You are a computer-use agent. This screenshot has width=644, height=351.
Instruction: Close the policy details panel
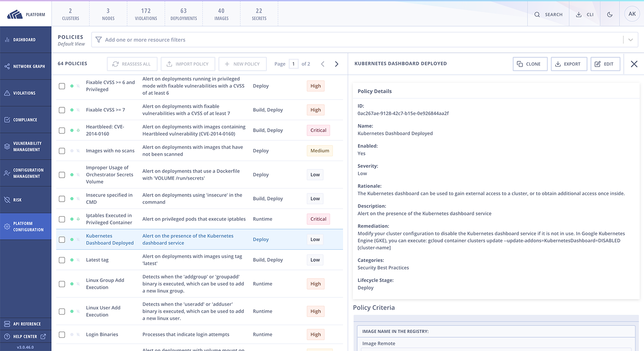pyautogui.click(x=634, y=64)
